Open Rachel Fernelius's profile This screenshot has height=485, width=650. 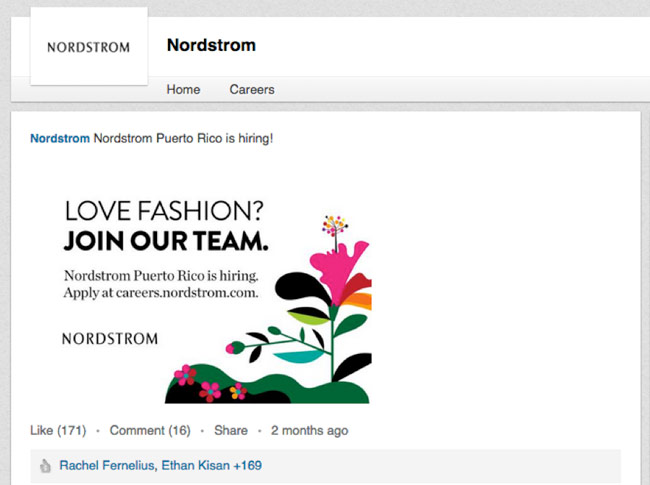102,466
